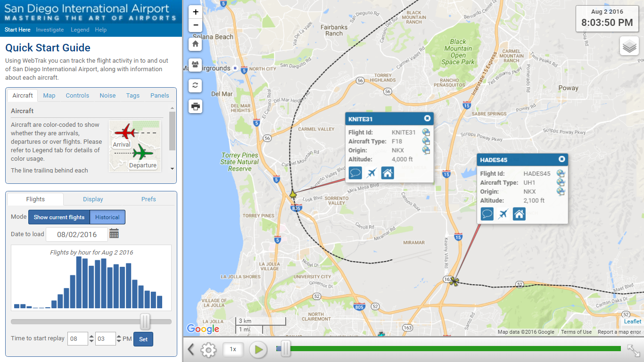The image size is (644, 362).
Task: Open comment bubble in KNITE31 popup
Action: click(x=355, y=173)
